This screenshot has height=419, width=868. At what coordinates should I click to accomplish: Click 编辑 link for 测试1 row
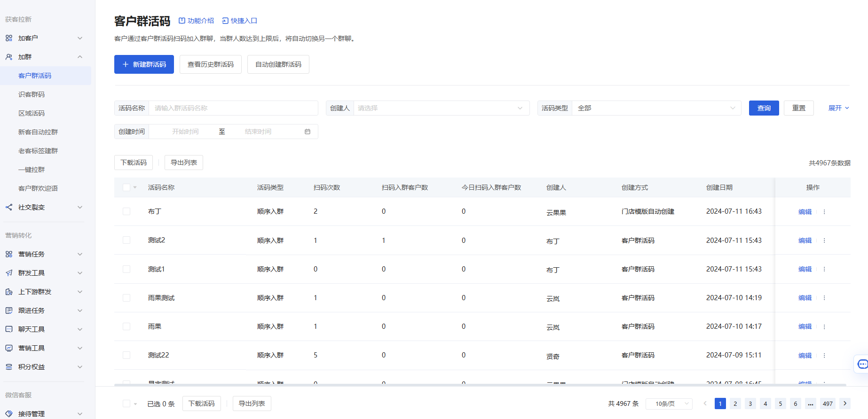805,269
